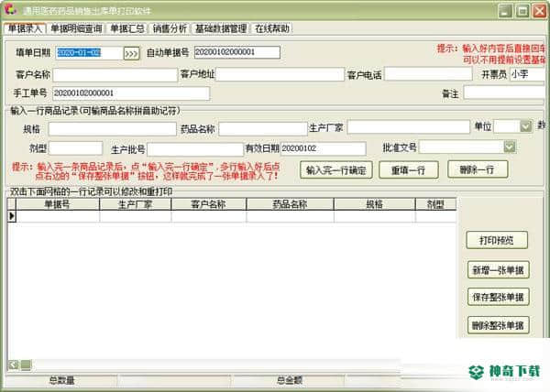550x392 pixels.
Task: Click the 保存整张单据 button
Action: click(498, 298)
